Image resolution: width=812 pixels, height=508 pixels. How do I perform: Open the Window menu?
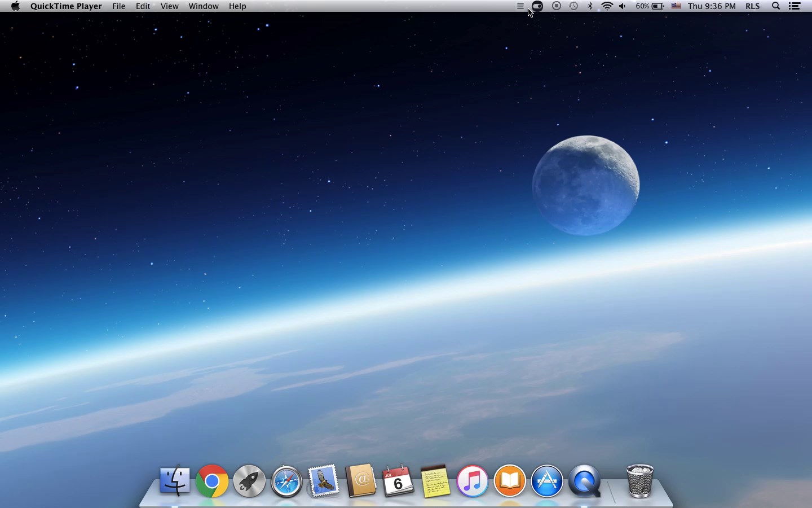pos(203,6)
